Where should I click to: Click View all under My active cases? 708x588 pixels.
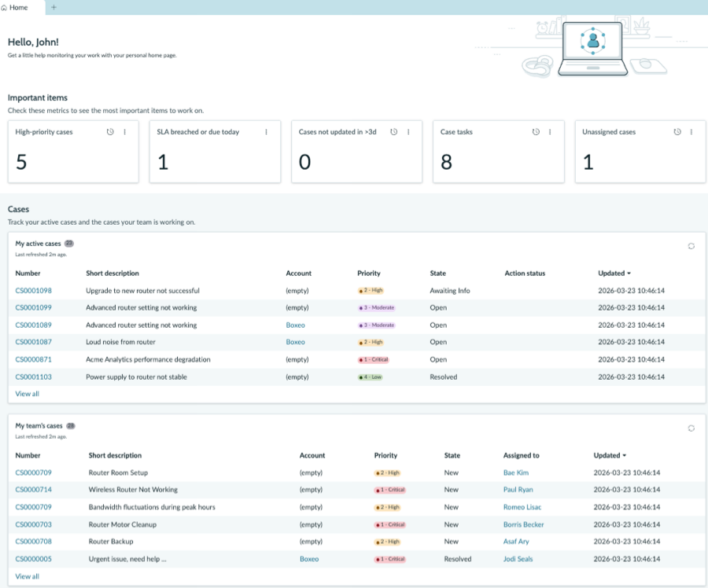(27, 394)
